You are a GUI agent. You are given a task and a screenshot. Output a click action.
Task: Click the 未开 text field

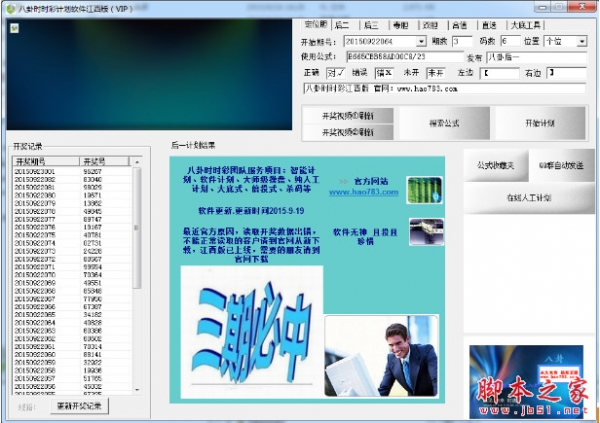click(x=436, y=73)
